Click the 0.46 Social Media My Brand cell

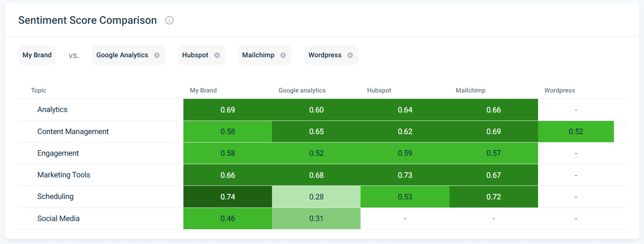click(x=228, y=219)
